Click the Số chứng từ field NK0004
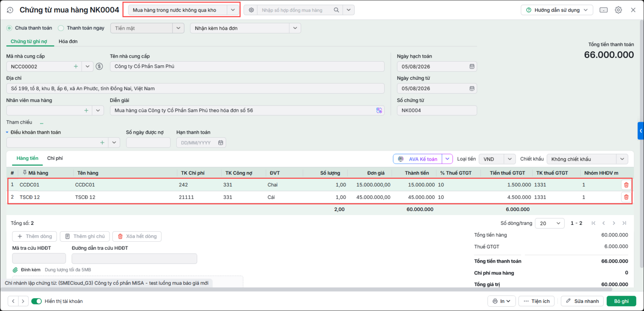Image resolution: width=644 pixels, height=311 pixels. [x=437, y=110]
